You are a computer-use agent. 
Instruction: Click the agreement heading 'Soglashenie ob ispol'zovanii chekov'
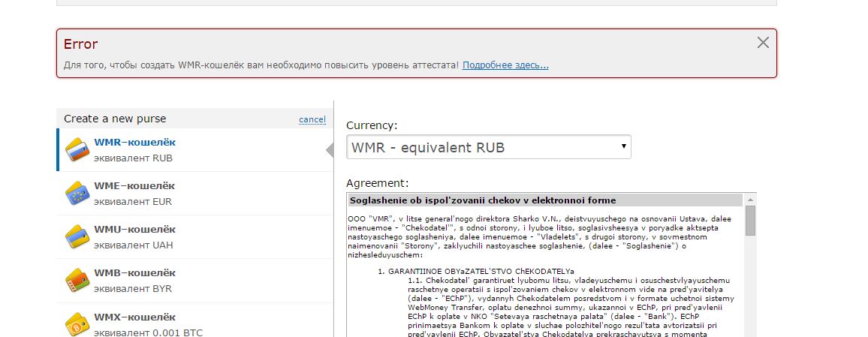coord(483,200)
